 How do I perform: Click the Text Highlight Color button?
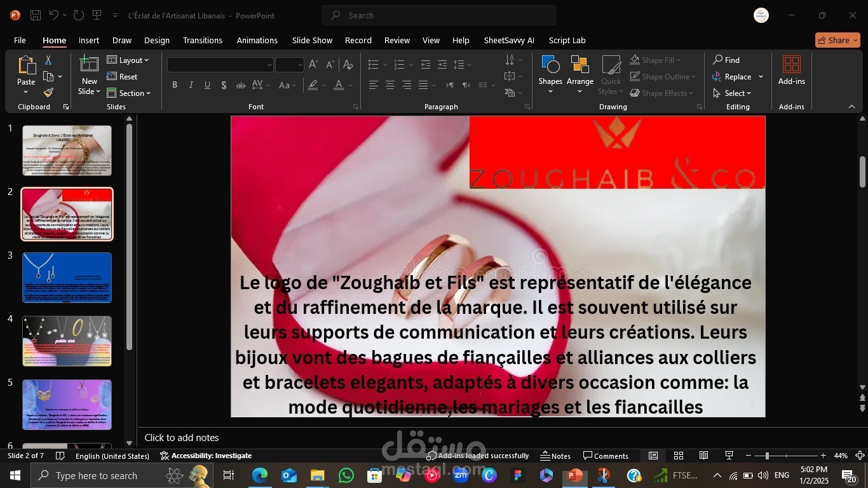click(312, 85)
